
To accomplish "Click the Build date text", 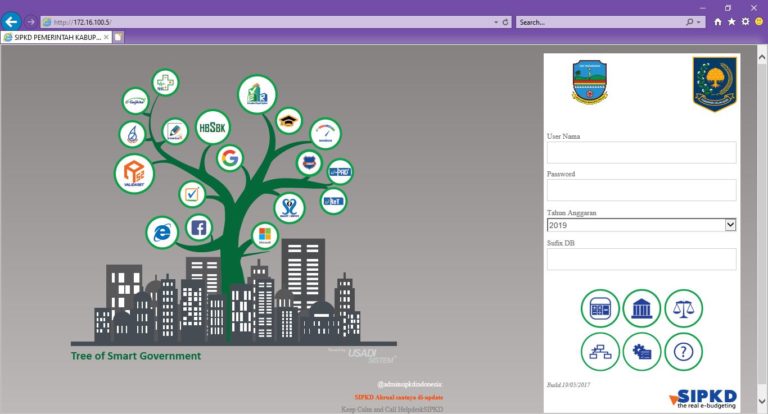I will 568,385.
